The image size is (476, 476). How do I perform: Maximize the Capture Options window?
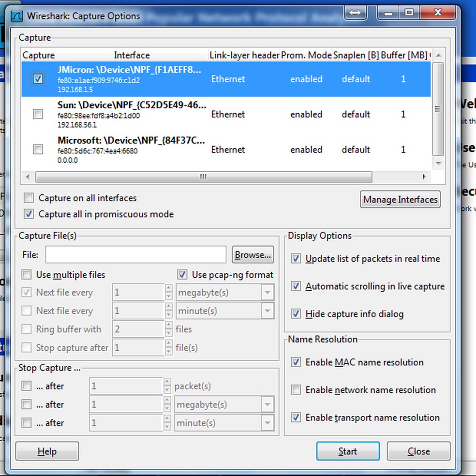[409, 13]
